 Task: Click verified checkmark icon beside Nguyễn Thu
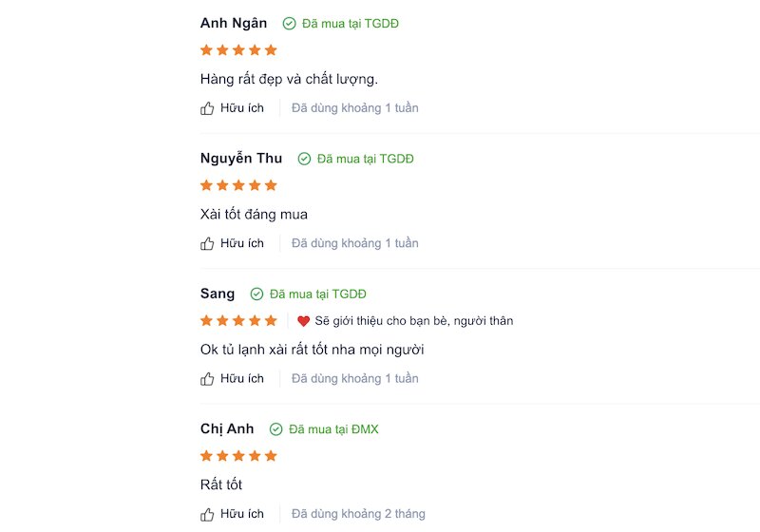pyautogui.click(x=304, y=159)
